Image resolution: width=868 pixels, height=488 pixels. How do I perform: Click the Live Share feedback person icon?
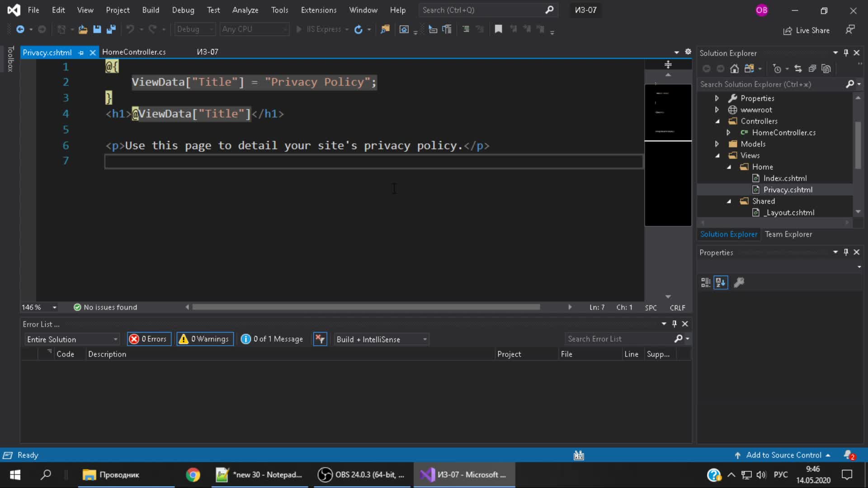pos(850,30)
